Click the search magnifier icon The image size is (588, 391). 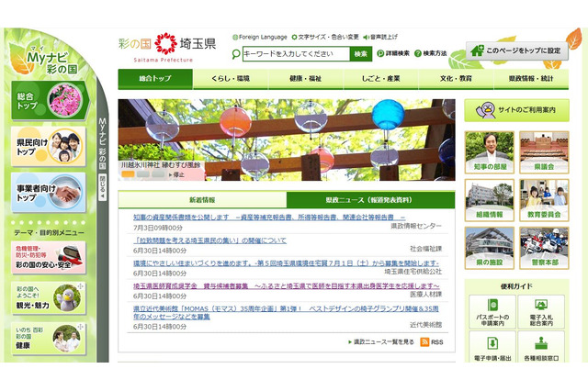point(236,54)
